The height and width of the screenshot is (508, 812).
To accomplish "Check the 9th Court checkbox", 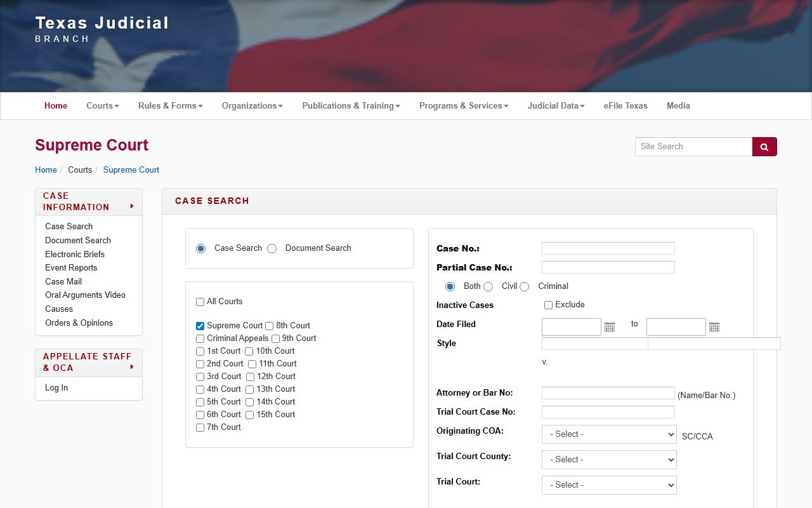I will pos(276,338).
